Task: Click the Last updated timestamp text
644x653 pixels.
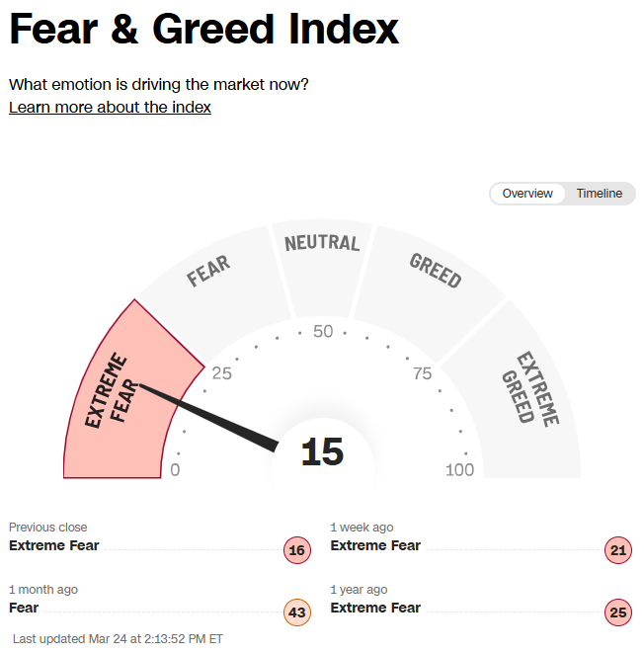Action: tap(118, 638)
